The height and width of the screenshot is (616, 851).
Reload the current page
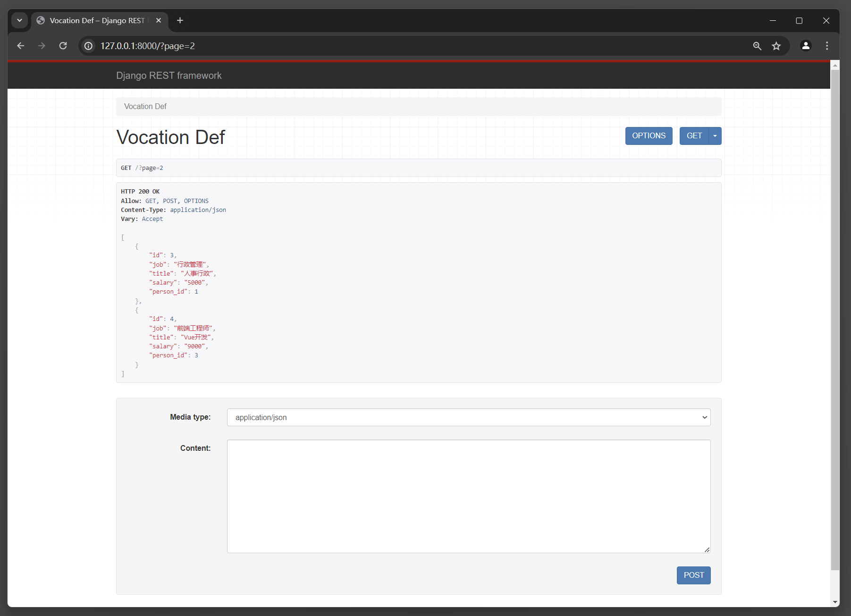pos(63,46)
